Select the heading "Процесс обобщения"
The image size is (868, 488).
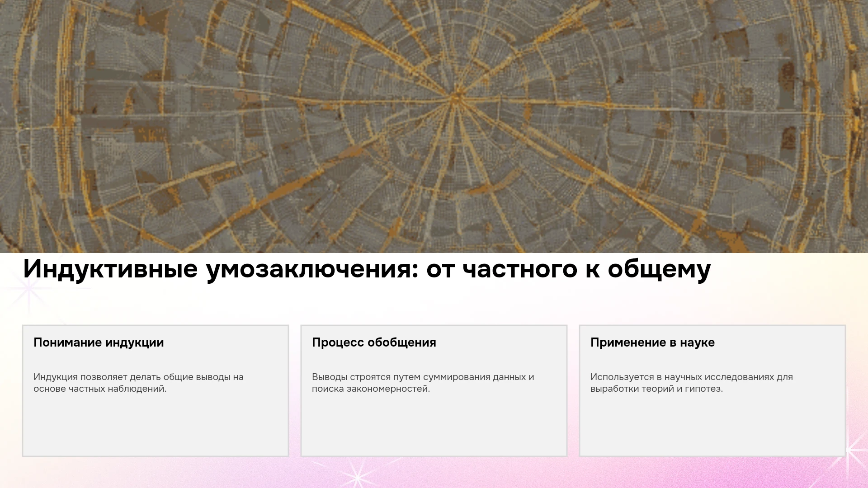374,343
